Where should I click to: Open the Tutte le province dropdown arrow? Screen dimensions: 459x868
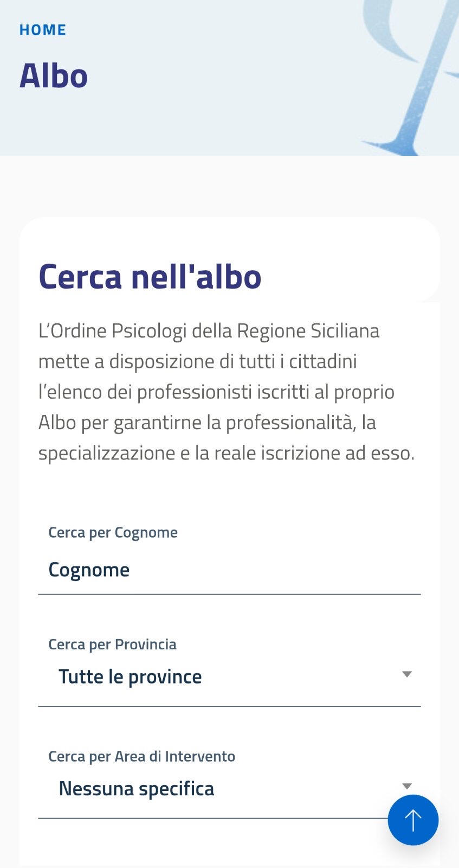pos(407,674)
